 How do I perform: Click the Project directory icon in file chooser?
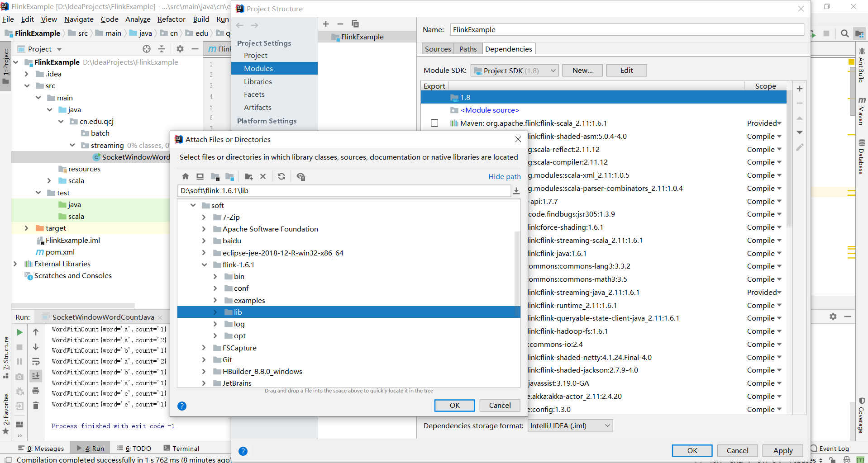215,177
